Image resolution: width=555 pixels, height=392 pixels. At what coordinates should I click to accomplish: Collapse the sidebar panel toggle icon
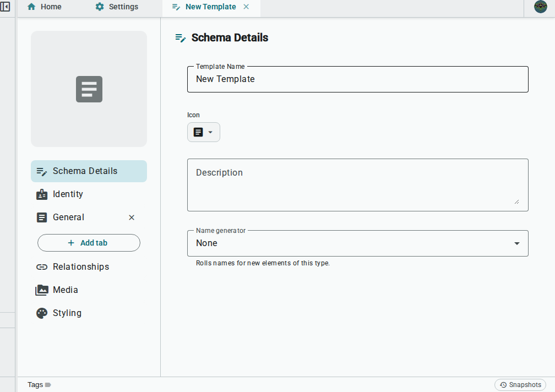pos(5,7)
